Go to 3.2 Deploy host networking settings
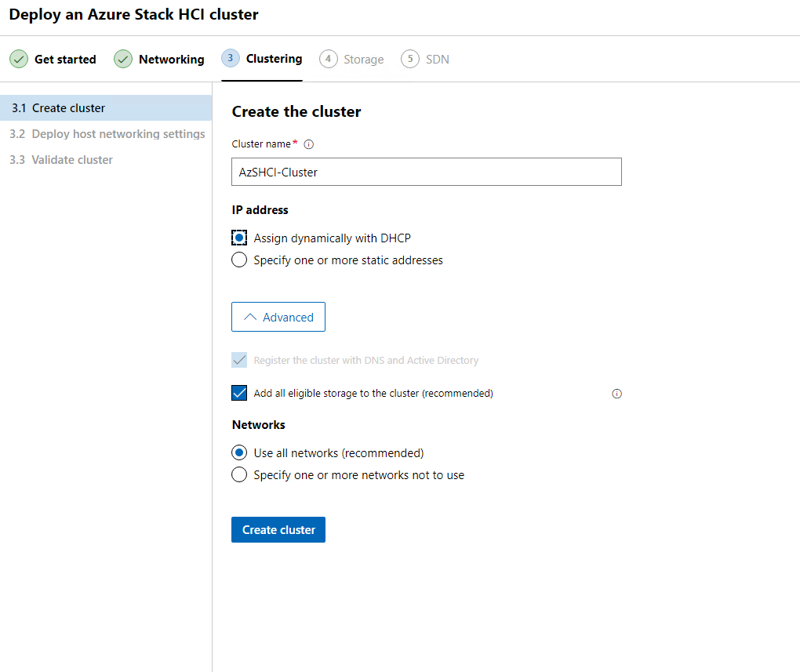 pos(107,134)
